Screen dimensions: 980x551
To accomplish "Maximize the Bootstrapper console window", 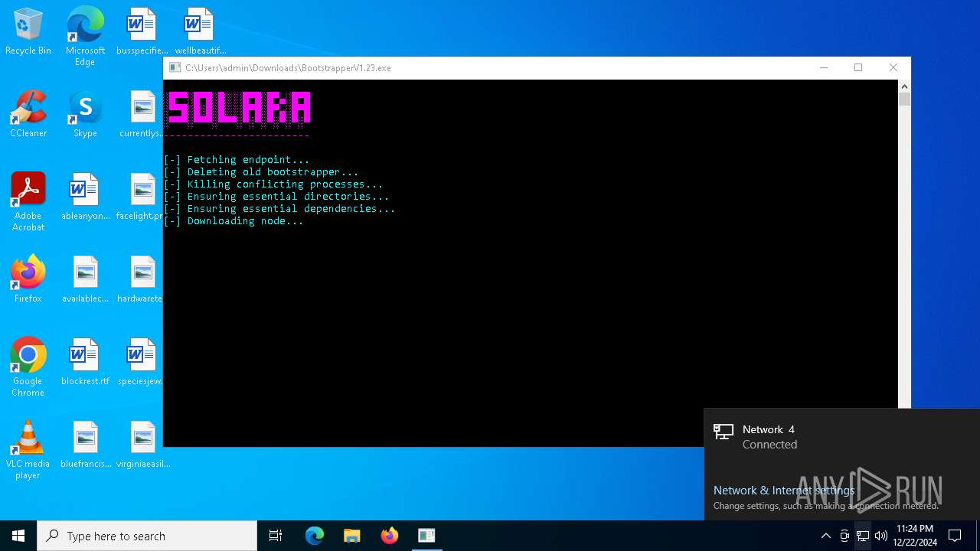I will (x=858, y=67).
